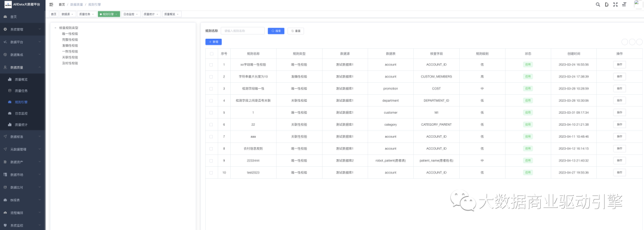This screenshot has height=230, width=644.
Task: Click the 质量统计 bar chart icon
Action: (x=10, y=125)
